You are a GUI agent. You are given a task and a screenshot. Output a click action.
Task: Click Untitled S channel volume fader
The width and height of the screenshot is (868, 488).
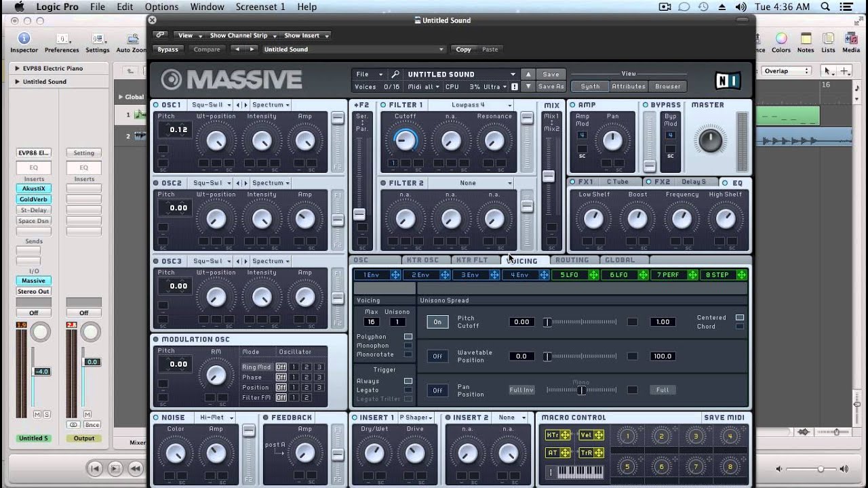tap(41, 371)
